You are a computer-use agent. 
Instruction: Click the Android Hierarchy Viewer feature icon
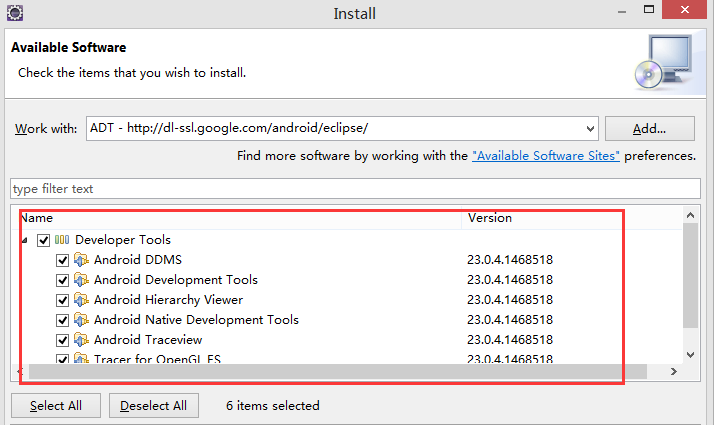[x=82, y=300]
